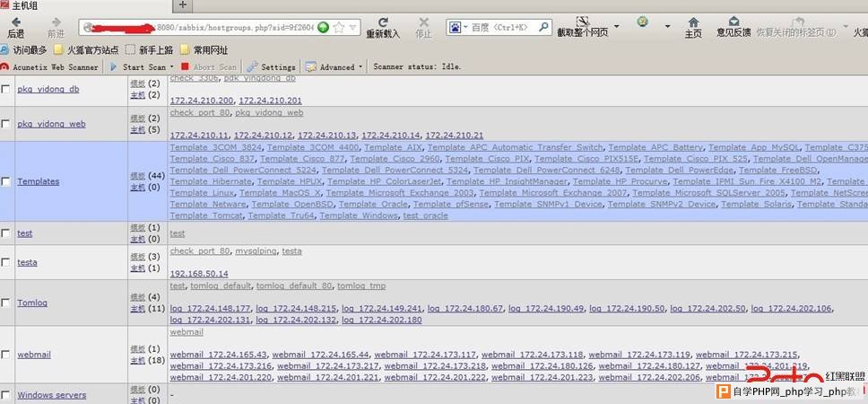
Task: Open the pkg_yidong_web group link
Action: coord(51,124)
